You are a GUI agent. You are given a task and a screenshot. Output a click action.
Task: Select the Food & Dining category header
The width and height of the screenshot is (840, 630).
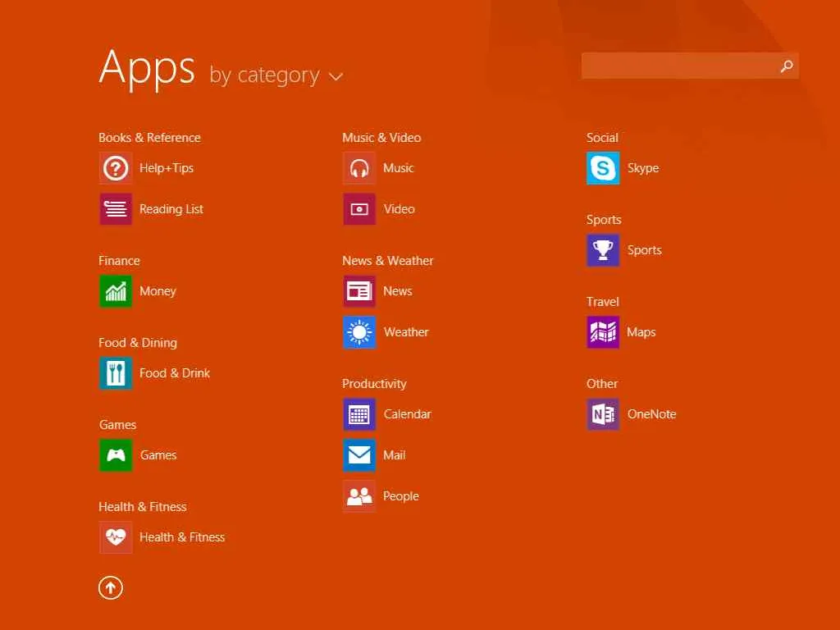click(138, 343)
